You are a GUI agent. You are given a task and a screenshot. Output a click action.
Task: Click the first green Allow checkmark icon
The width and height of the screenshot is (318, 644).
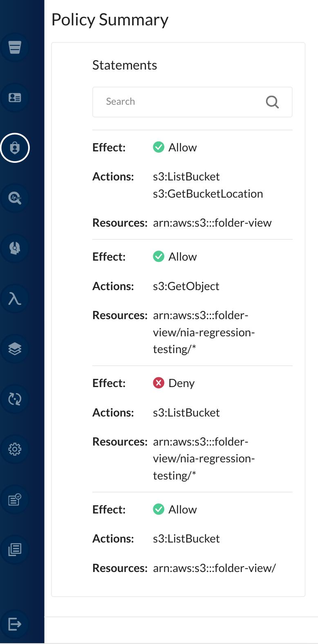159,147
